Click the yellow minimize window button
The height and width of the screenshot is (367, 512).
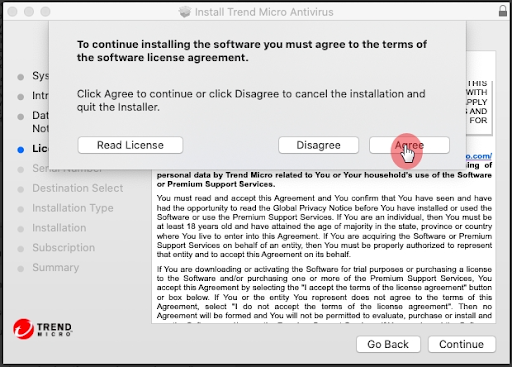tap(29, 12)
